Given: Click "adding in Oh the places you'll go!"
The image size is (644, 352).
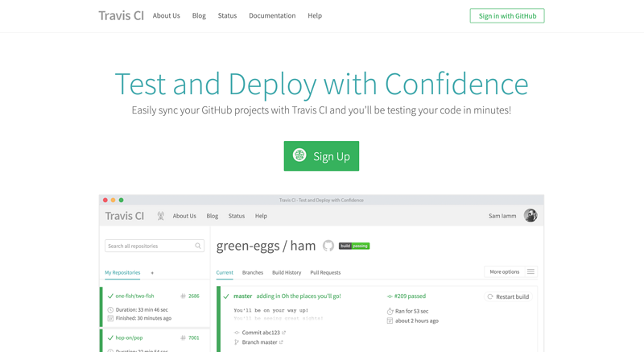Looking at the screenshot, I should click(x=299, y=296).
